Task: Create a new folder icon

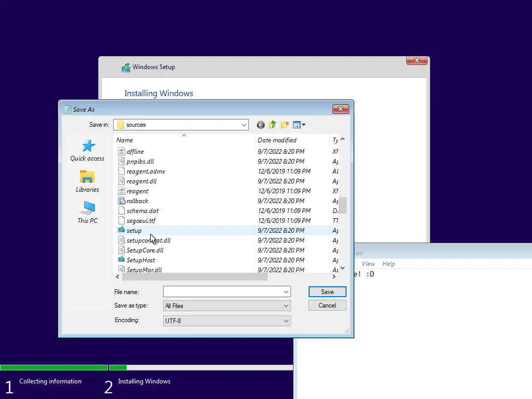Action: (285, 125)
